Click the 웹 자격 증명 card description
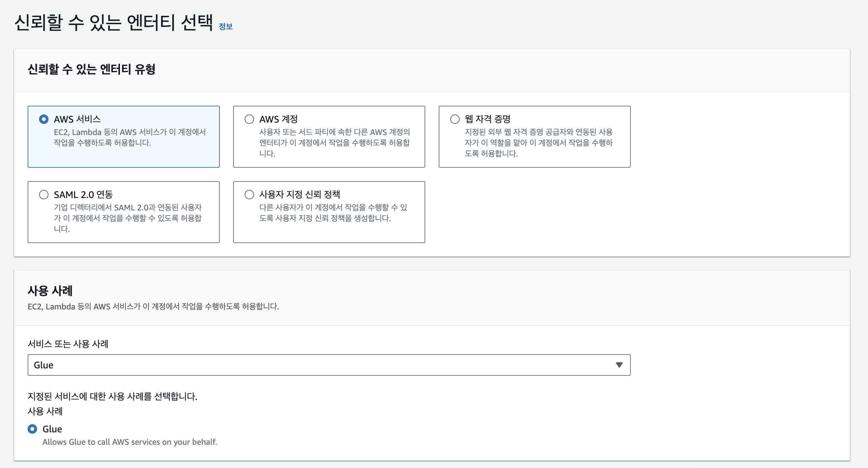The height and width of the screenshot is (468, 868). tap(538, 143)
